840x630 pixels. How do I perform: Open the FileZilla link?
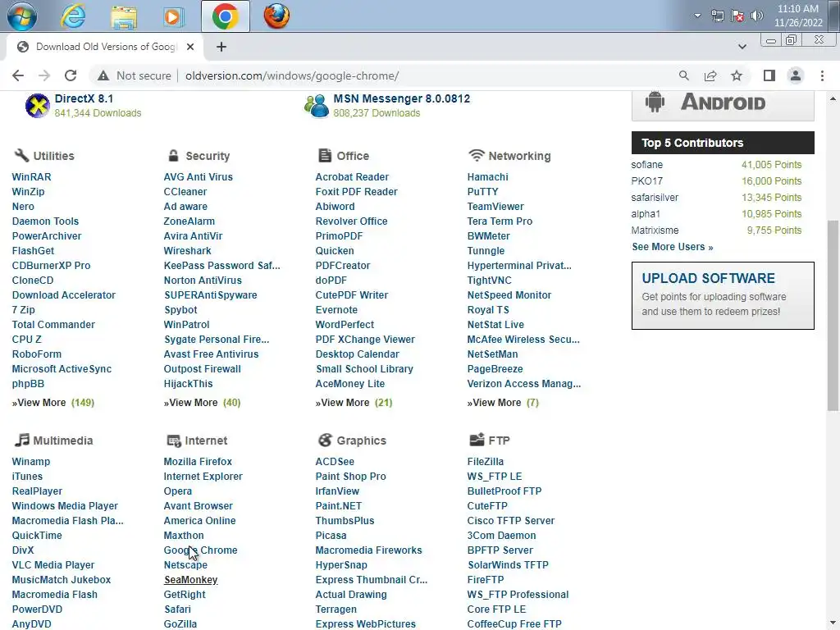point(485,461)
